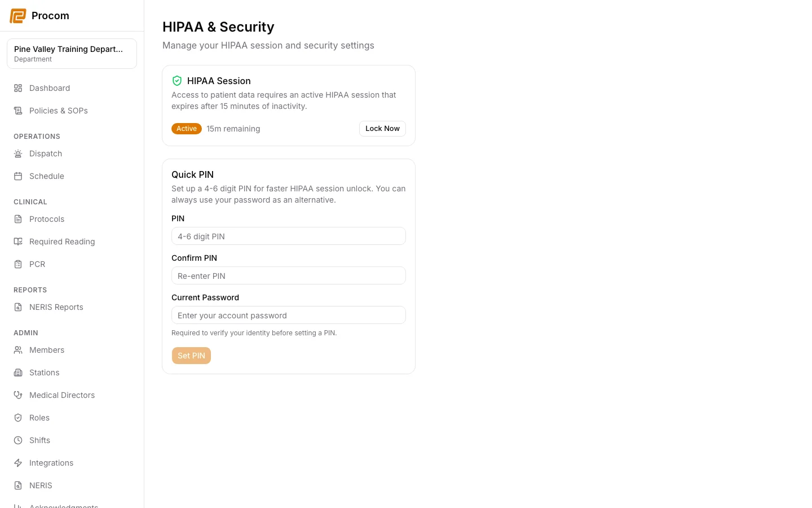Click the Required Reading book icon
812x508 pixels.
[18, 242]
